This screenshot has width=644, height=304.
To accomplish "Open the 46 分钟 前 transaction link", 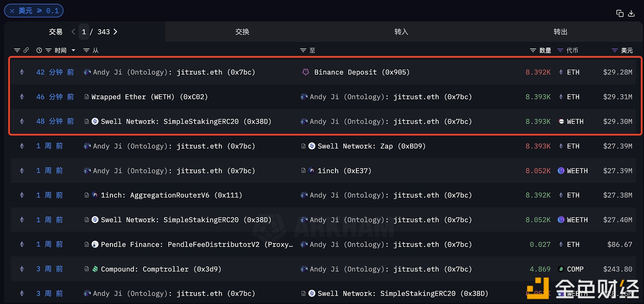I will click(x=55, y=97).
